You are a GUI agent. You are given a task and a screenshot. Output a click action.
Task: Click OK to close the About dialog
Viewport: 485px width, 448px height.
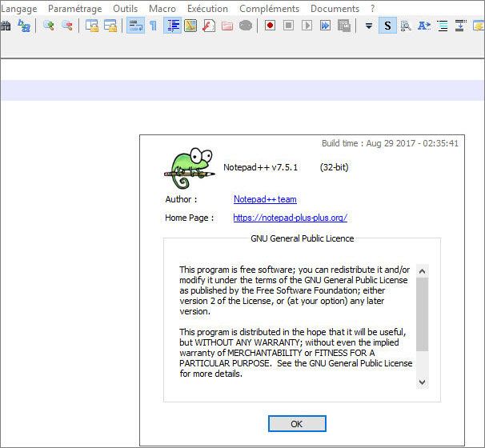(x=297, y=423)
